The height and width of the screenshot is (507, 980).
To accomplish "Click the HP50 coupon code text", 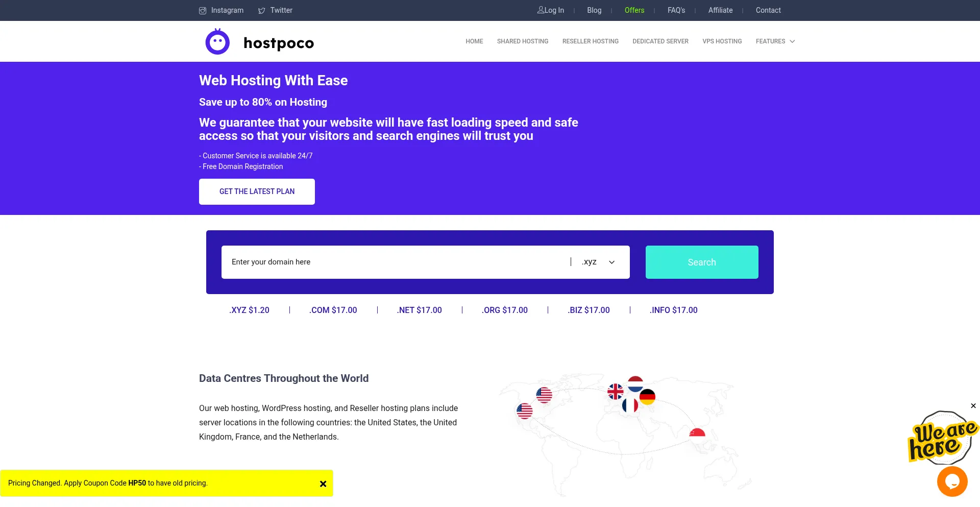I will [137, 483].
